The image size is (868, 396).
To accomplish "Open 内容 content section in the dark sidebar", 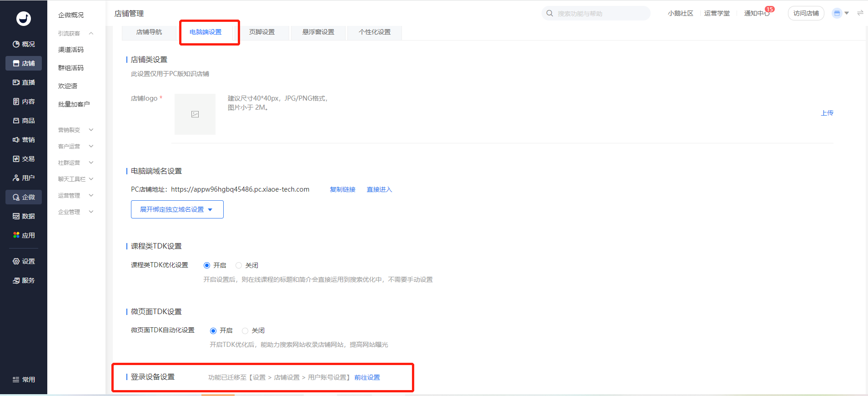I will 24,102.
